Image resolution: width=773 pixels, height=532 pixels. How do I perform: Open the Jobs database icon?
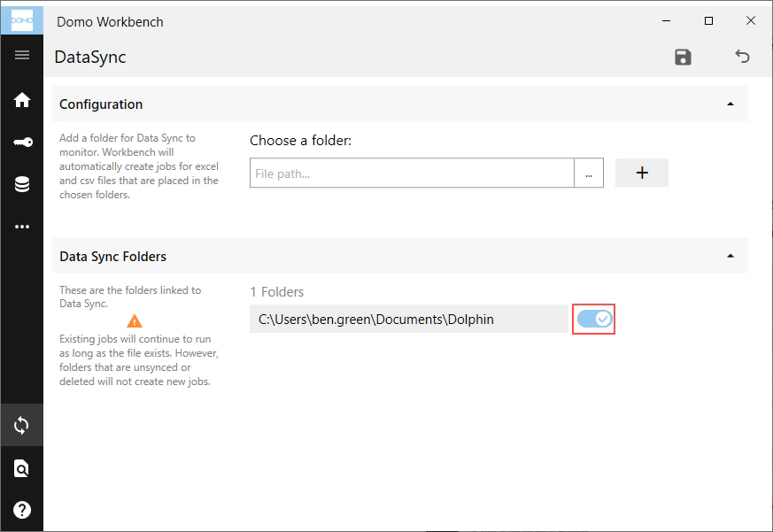21,184
